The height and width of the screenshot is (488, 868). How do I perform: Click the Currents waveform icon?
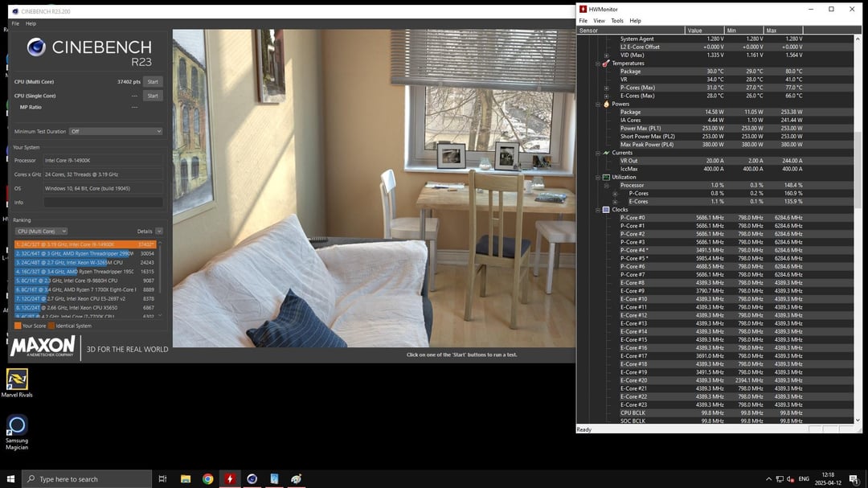[x=606, y=153]
